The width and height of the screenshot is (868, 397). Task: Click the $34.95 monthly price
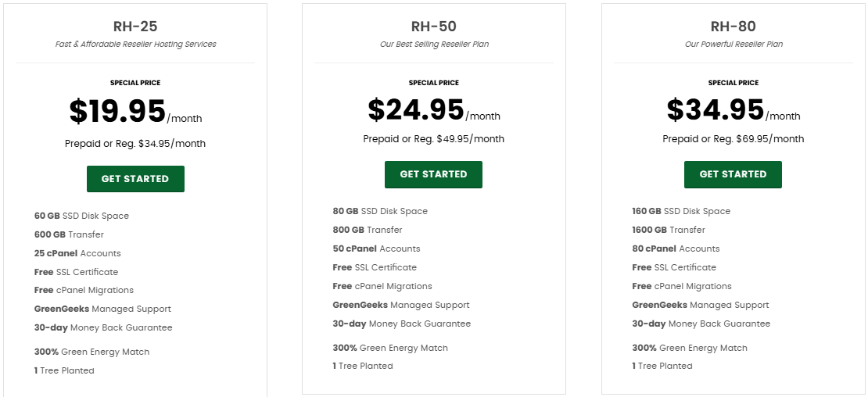pos(716,109)
